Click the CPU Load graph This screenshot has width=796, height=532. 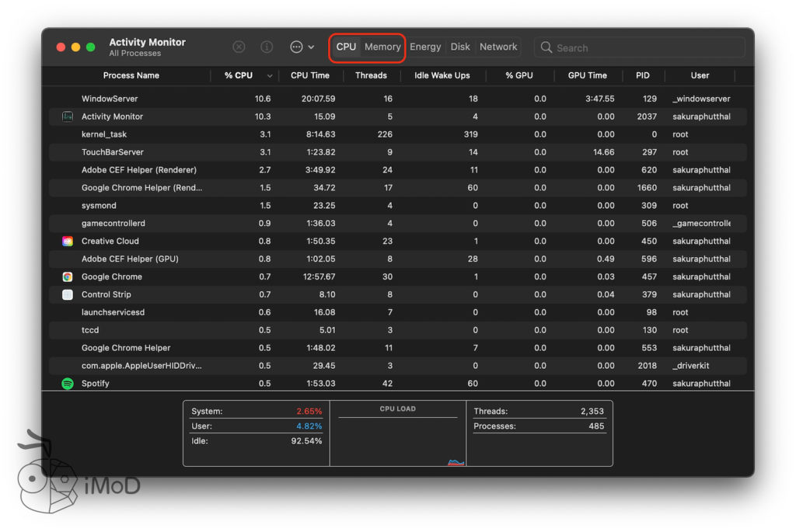coord(397,439)
